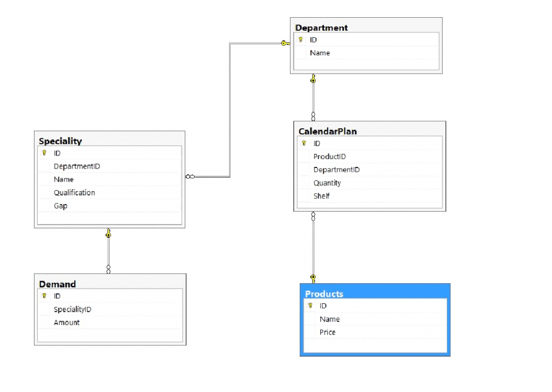Image resolution: width=552 pixels, height=392 pixels.
Task: Click the key symbol on the Department relationship line
Action: pos(284,43)
